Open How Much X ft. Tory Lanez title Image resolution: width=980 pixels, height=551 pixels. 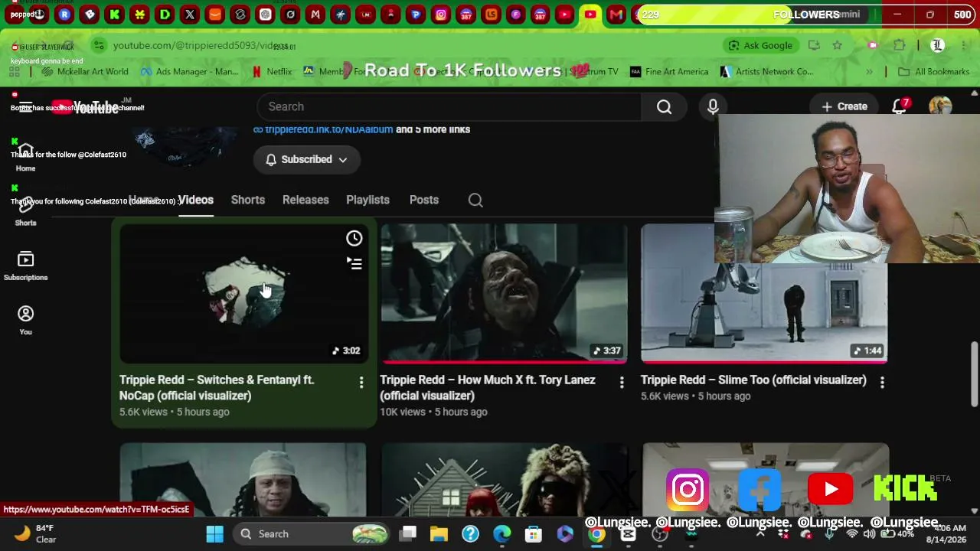coord(488,387)
